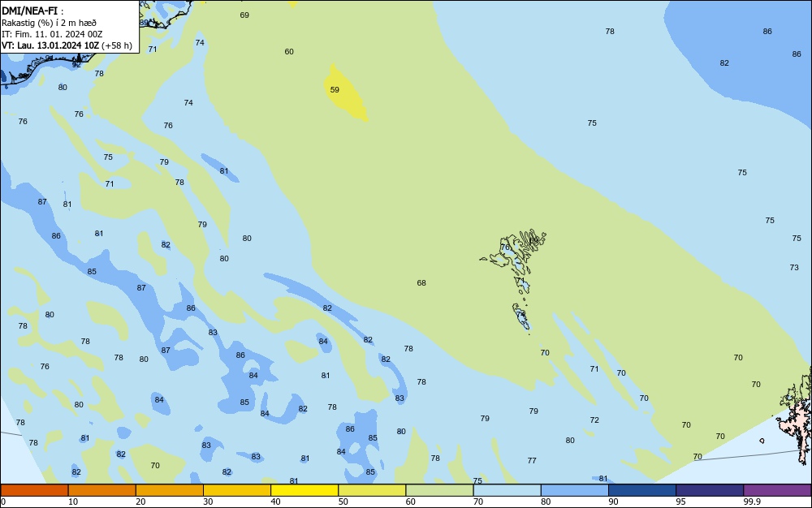Image resolution: width=812 pixels, height=508 pixels.
Task: Click the dark orange 0–10 legend swatch
Action: [34, 490]
